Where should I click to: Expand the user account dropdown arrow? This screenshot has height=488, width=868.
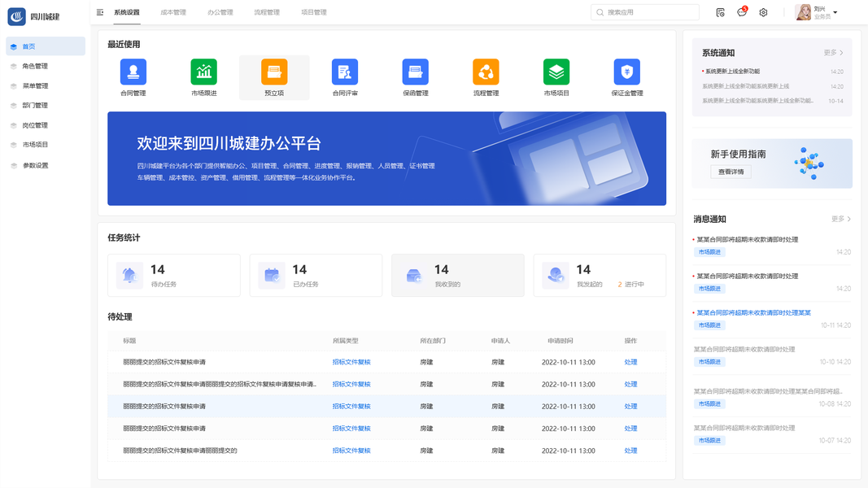pos(835,12)
